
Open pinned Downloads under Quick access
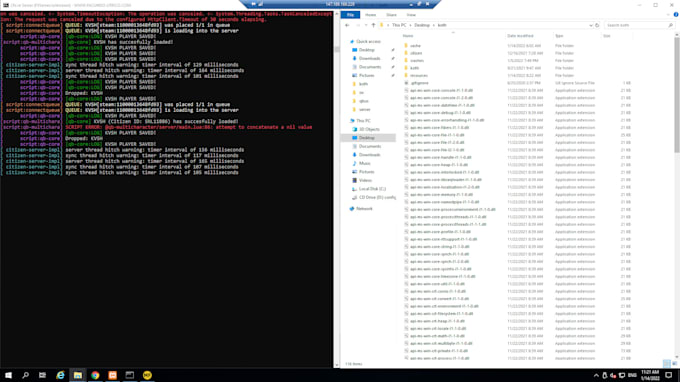(369, 59)
